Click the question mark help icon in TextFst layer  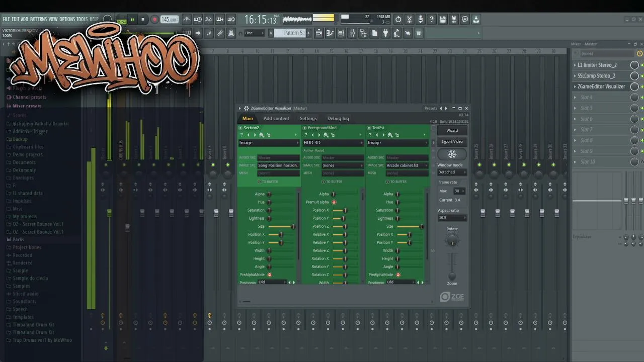[370, 135]
